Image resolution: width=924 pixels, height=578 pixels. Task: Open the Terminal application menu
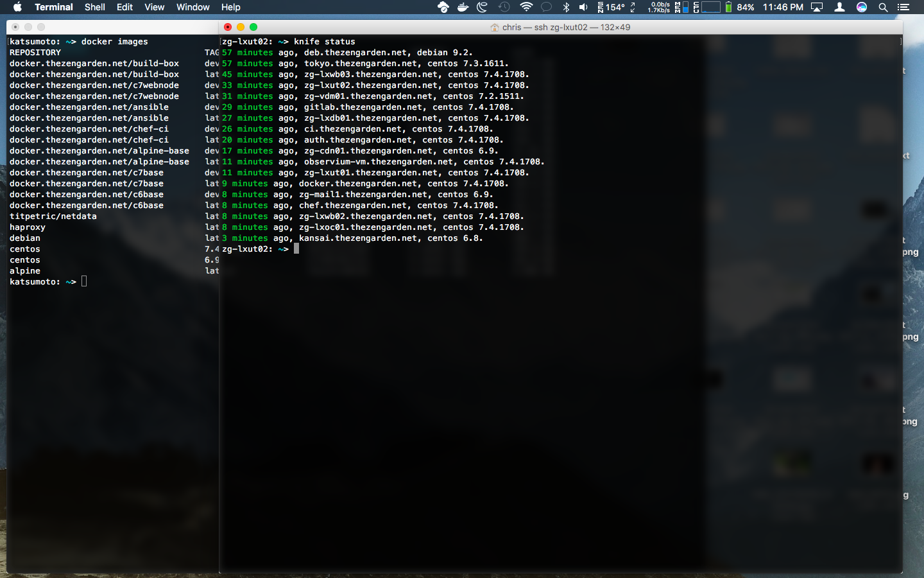tap(54, 7)
